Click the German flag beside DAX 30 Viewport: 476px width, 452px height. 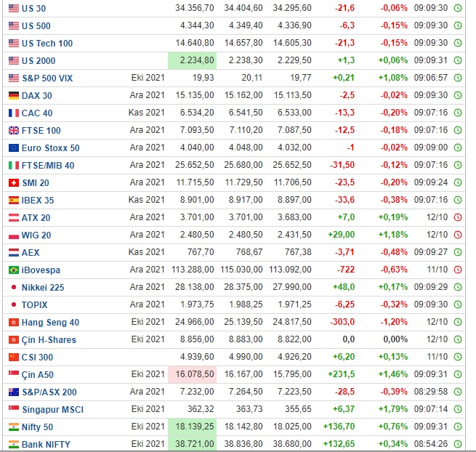point(14,96)
